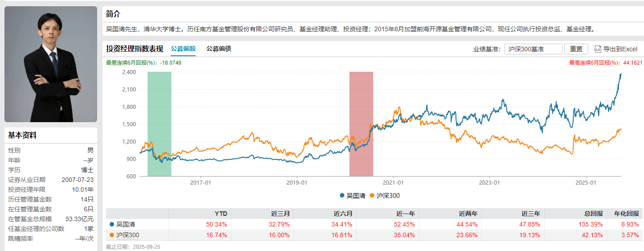The height and width of the screenshot is (251, 644).
Task: Toggle 吴国清 series via blue legend dot
Action: tap(342, 195)
